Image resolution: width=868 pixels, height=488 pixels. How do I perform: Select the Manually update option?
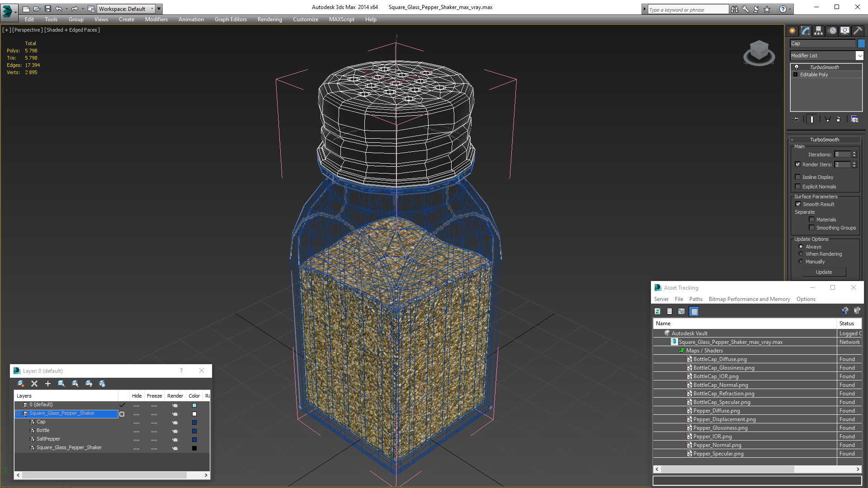coord(801,262)
